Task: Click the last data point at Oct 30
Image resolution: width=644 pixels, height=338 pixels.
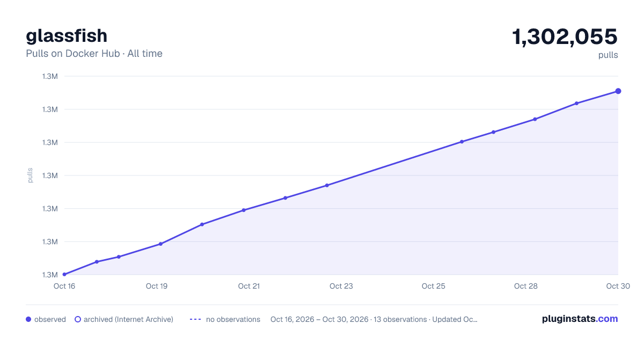Action: tap(618, 91)
